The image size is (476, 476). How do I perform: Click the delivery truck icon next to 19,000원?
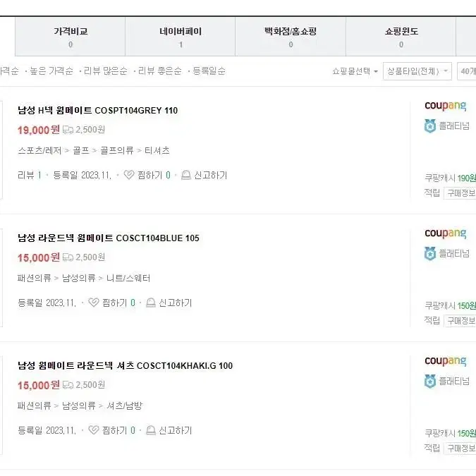[x=68, y=130]
